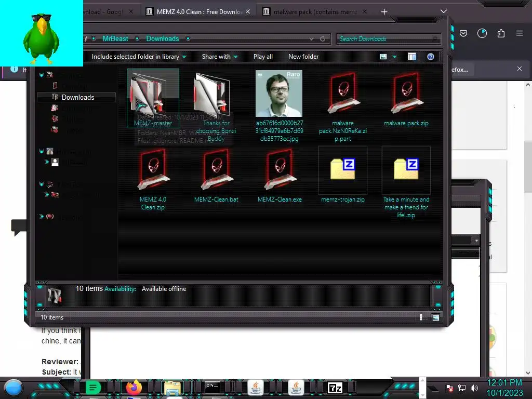Open the list all tabs chevron in Firefox
The height and width of the screenshot is (399, 532).
tap(443, 11)
